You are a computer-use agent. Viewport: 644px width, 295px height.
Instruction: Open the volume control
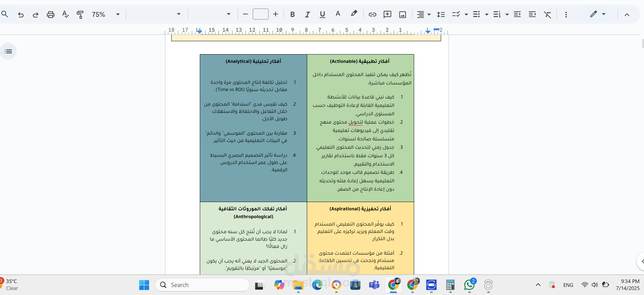coord(595,285)
